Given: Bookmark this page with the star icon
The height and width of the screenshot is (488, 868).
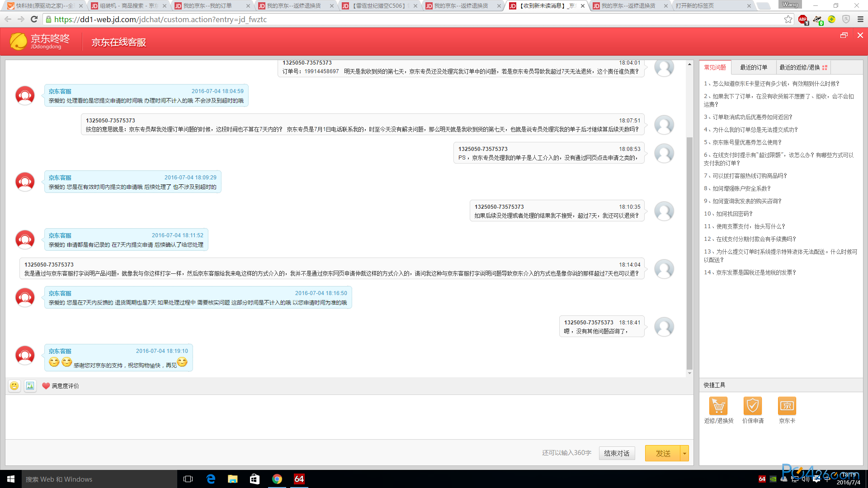Looking at the screenshot, I should click(788, 19).
